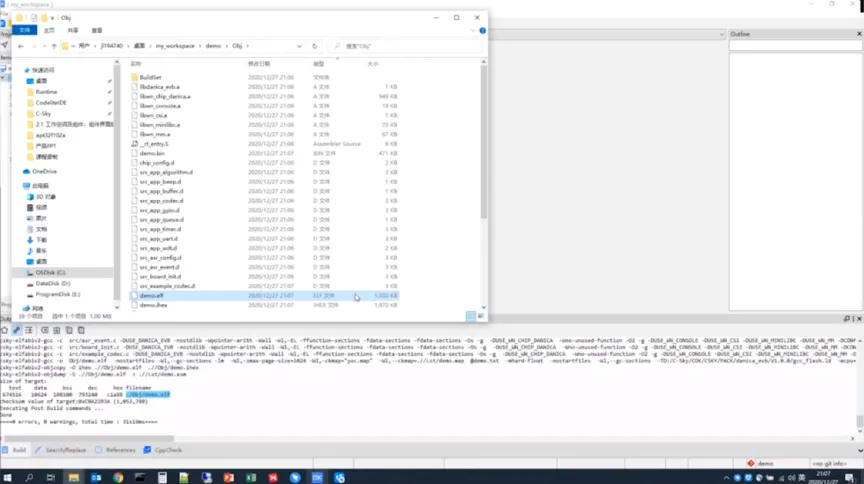Select src_app_gpio.d file
864x484 pixels.
pos(159,210)
